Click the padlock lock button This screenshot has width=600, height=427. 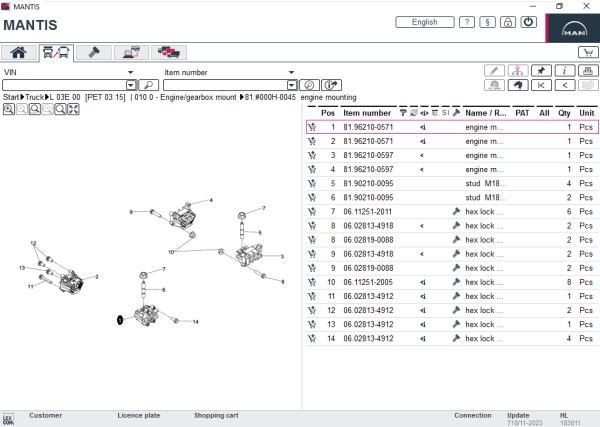pyautogui.click(x=508, y=22)
